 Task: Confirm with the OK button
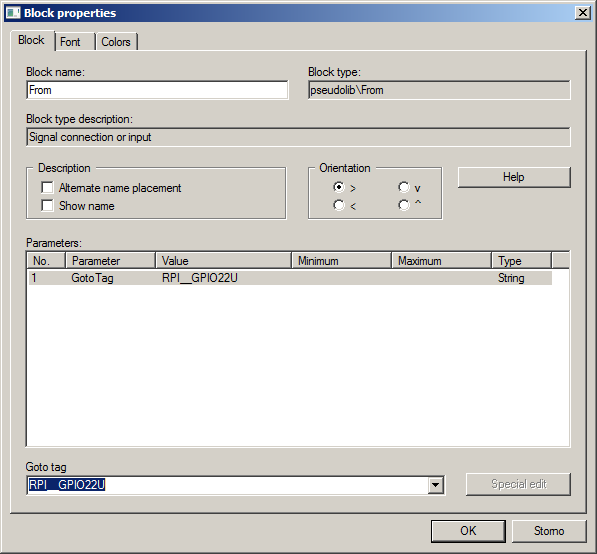pos(468,531)
